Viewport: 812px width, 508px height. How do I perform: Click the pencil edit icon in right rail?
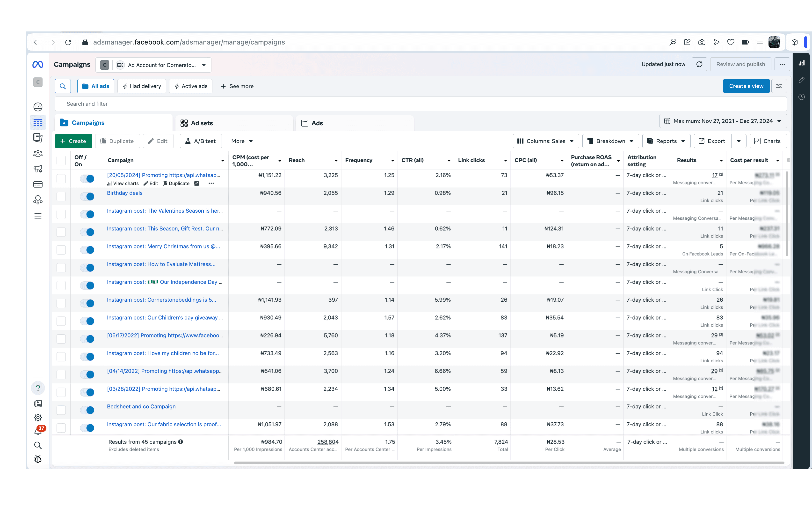802,80
